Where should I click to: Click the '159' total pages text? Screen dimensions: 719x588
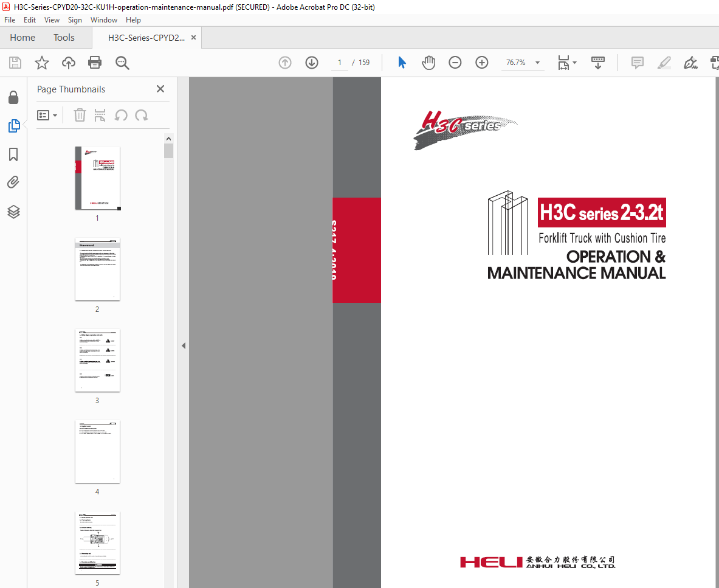click(x=364, y=63)
